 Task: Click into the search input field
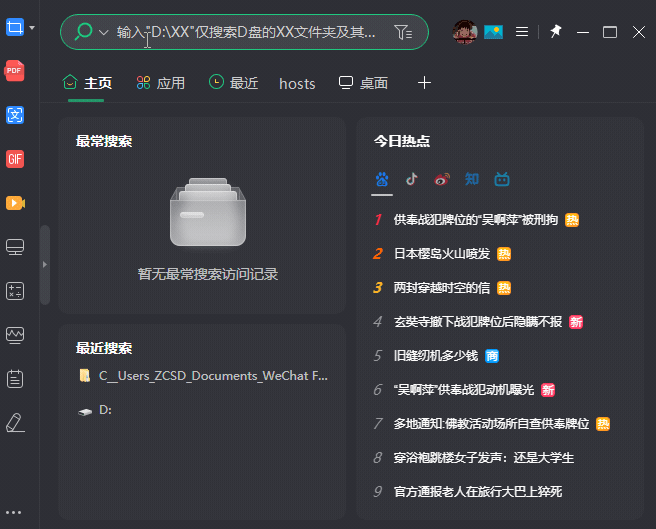[x=250, y=32]
